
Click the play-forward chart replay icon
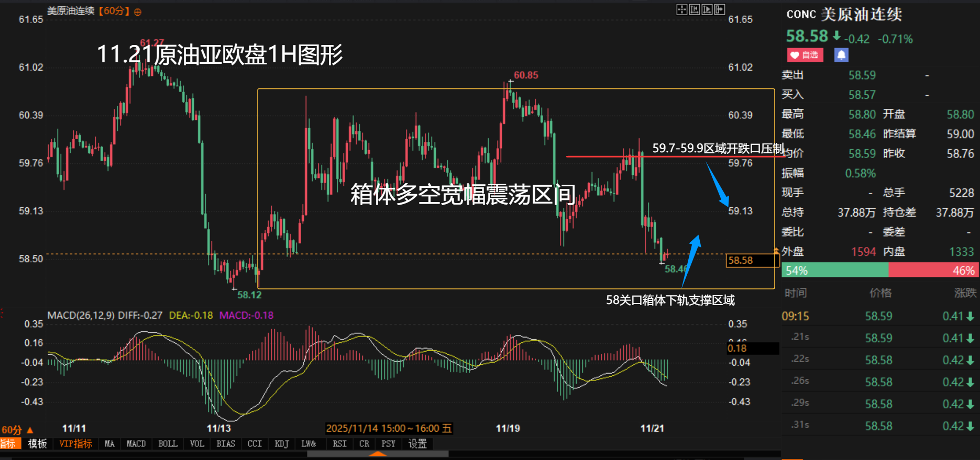pyautogui.click(x=707, y=9)
